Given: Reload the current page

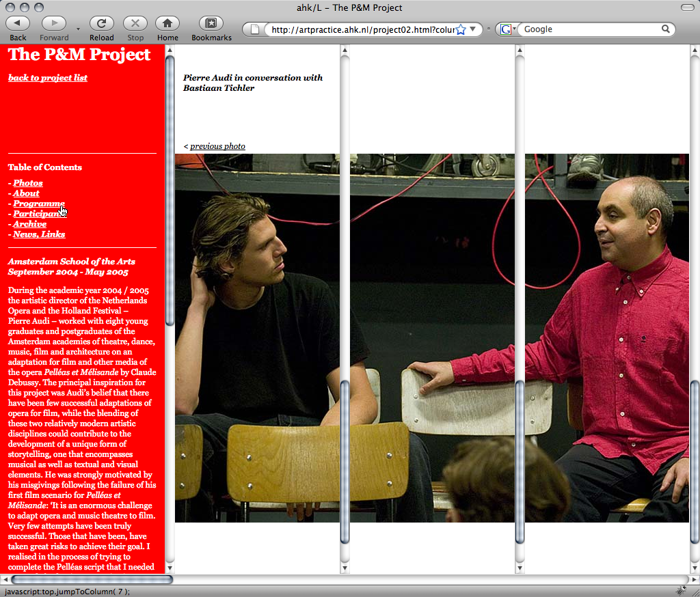Looking at the screenshot, I should coord(101,23).
